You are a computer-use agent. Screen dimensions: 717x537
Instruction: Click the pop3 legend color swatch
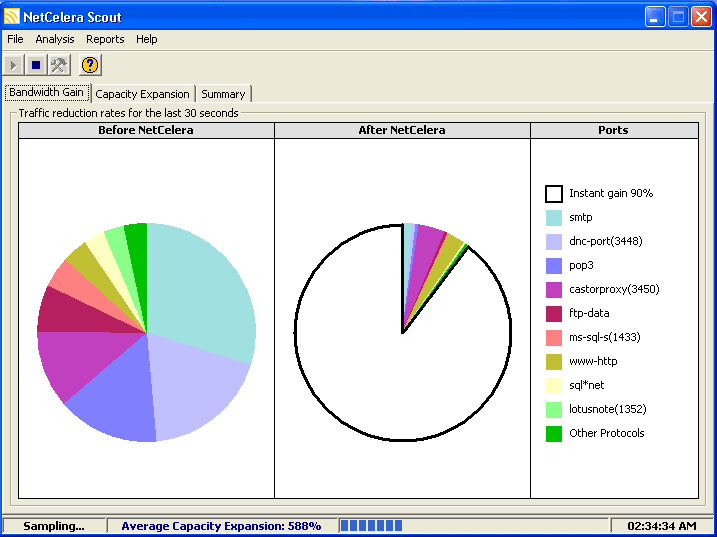point(554,266)
